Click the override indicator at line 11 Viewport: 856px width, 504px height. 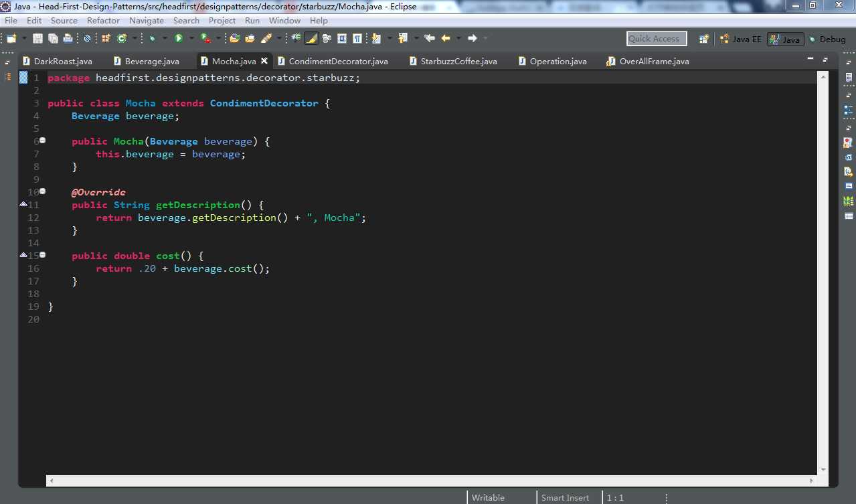tap(23, 203)
